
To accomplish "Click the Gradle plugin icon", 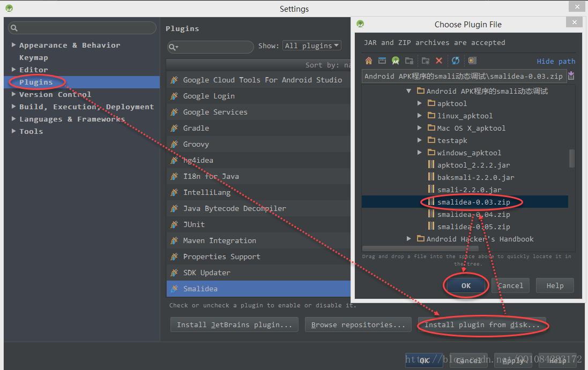I will coord(174,128).
